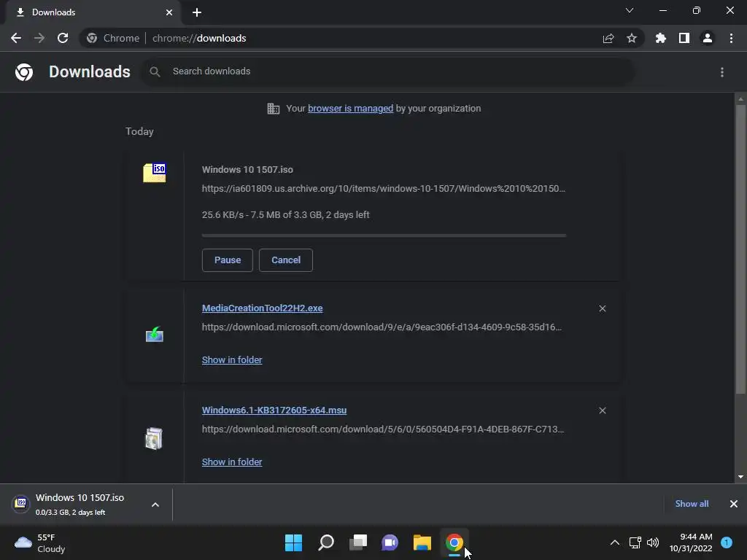Screen dimensions: 747x560
Task: Bookmark this tab with star icon
Action: [632, 38]
